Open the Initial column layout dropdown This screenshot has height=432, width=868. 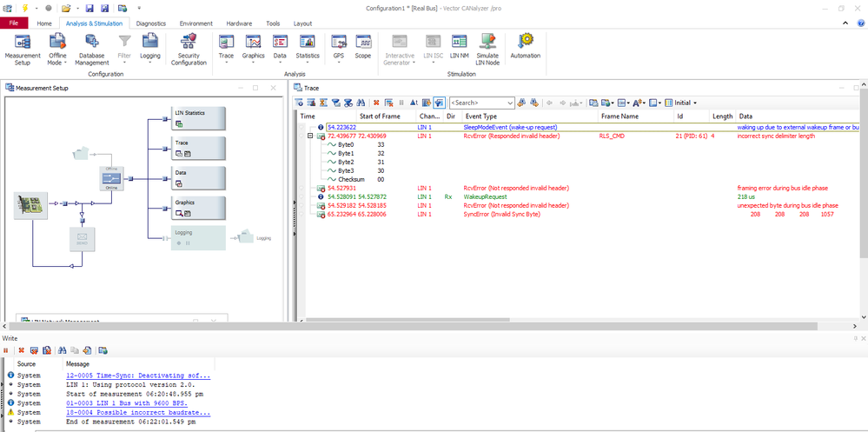tap(695, 103)
